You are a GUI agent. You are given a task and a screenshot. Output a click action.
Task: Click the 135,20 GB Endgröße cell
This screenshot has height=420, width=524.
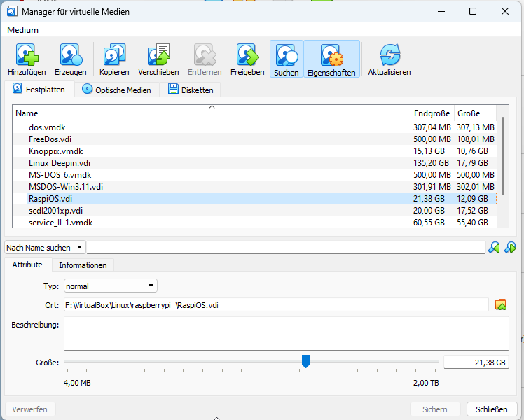(x=431, y=163)
